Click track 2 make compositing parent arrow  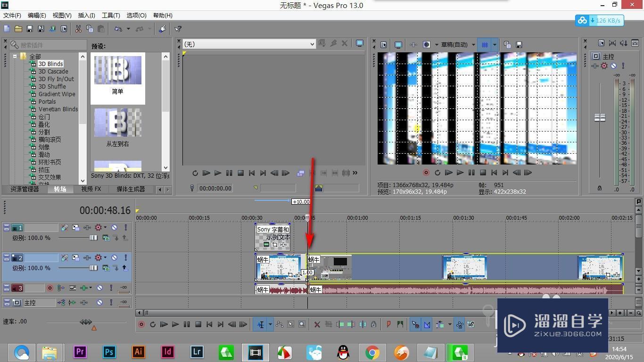coord(125,268)
